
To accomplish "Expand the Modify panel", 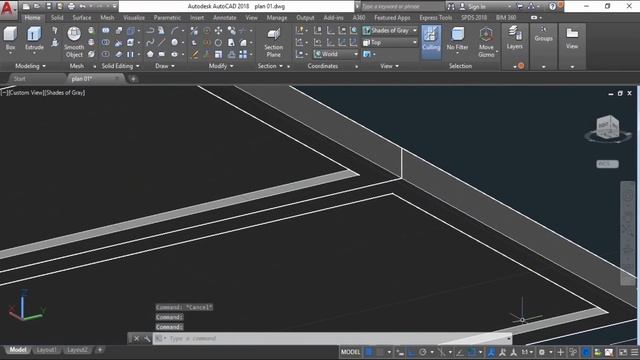I will point(221,66).
